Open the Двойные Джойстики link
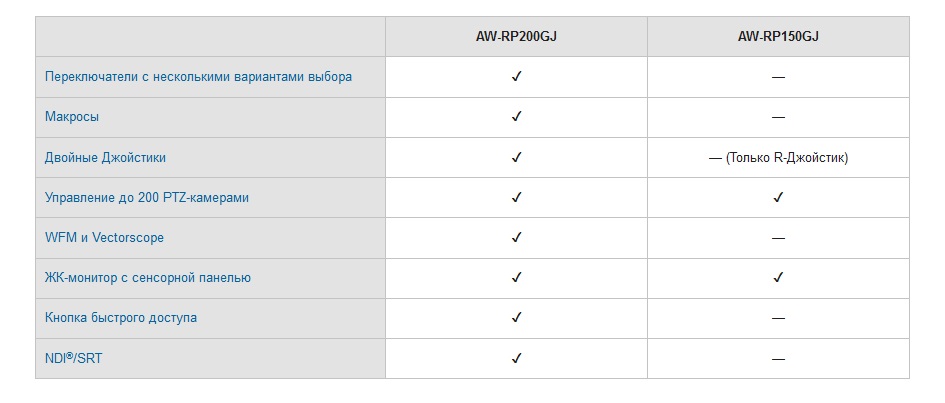Screen dimensions: 945x403 pyautogui.click(x=105, y=158)
